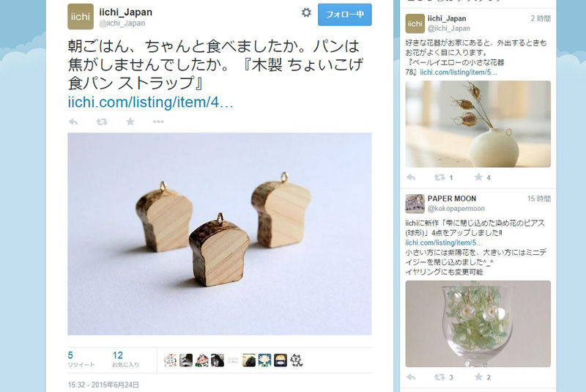Reply to the main iichi_Japan tweet

click(73, 122)
